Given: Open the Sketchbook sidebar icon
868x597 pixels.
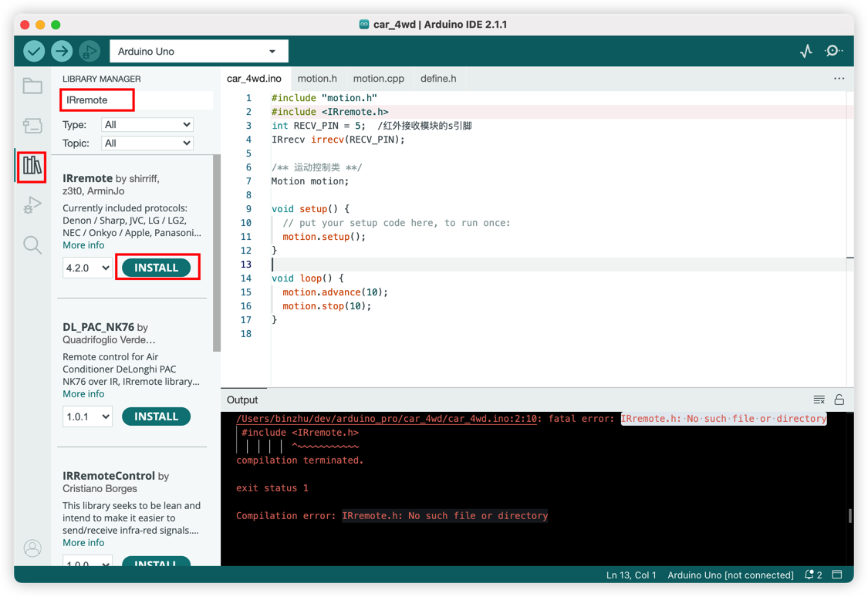Looking at the screenshot, I should pos(32,86).
